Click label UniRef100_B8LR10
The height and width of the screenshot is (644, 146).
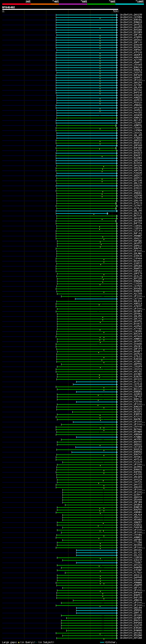click(131, 301)
